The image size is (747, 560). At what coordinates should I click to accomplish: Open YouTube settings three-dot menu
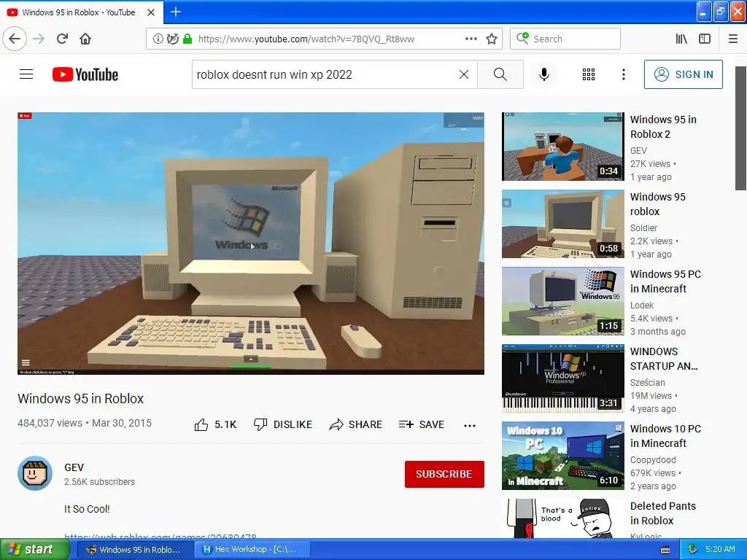624,74
